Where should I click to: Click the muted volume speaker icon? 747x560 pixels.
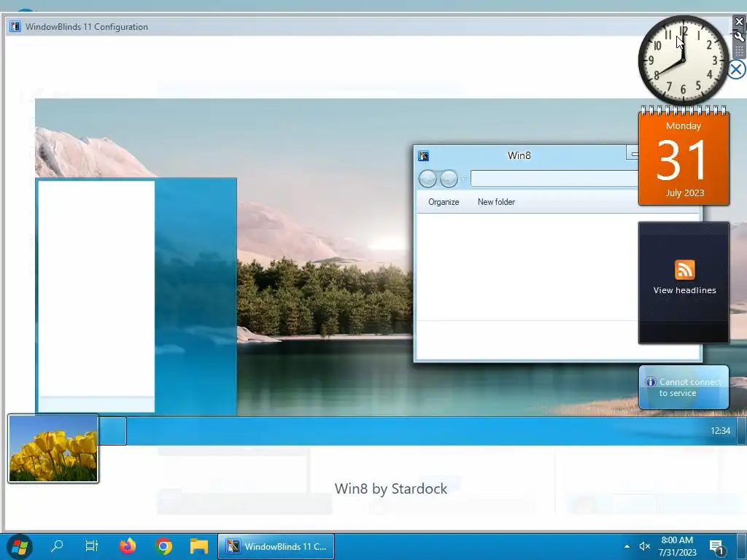coord(645,546)
